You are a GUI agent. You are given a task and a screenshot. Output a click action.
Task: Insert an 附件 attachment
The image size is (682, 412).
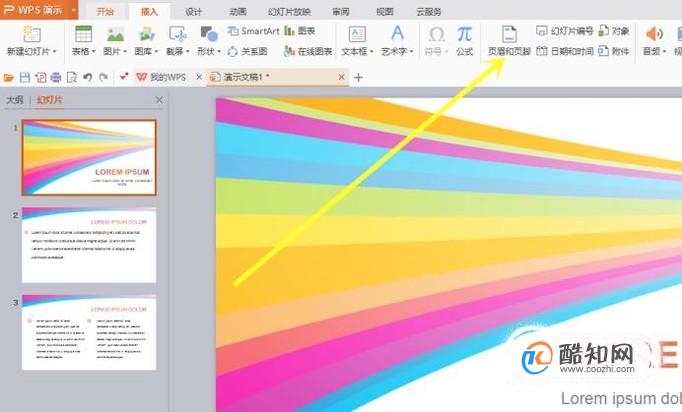(614, 51)
